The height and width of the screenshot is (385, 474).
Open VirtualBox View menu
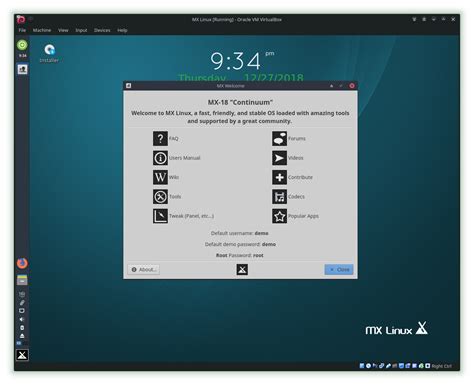[63, 30]
